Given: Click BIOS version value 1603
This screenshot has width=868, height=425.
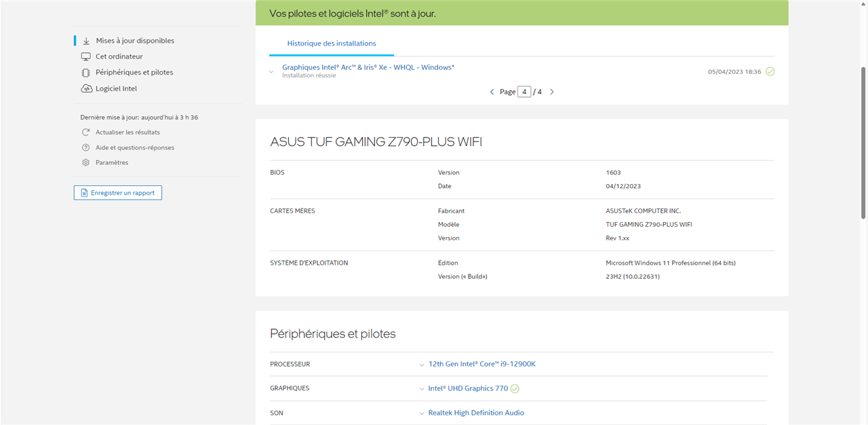Looking at the screenshot, I should (x=613, y=172).
